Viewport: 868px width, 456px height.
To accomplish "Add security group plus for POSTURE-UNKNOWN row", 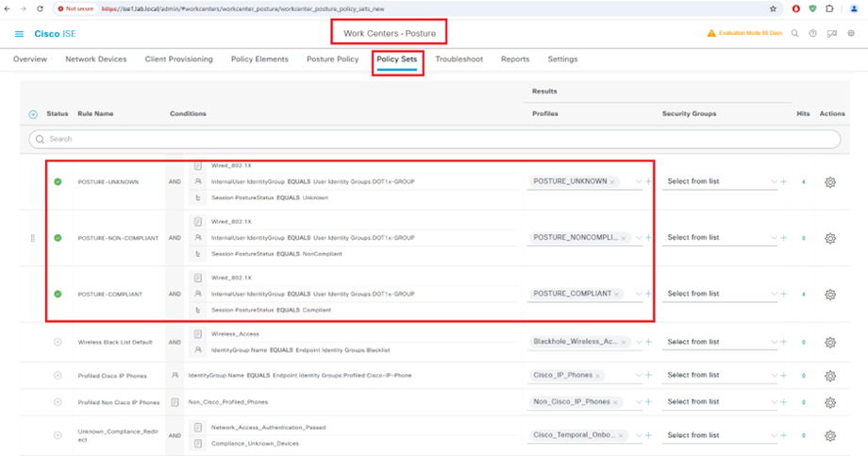I will tap(783, 181).
